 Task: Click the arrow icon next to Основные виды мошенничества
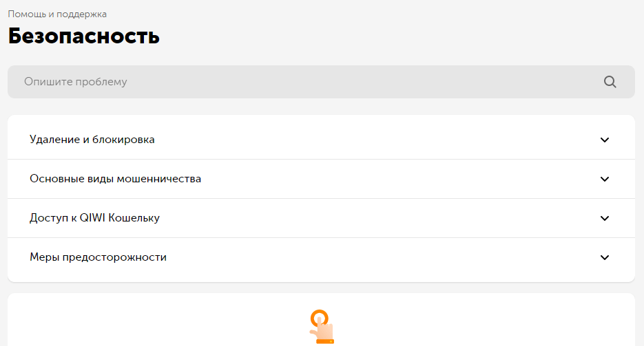pyautogui.click(x=605, y=179)
